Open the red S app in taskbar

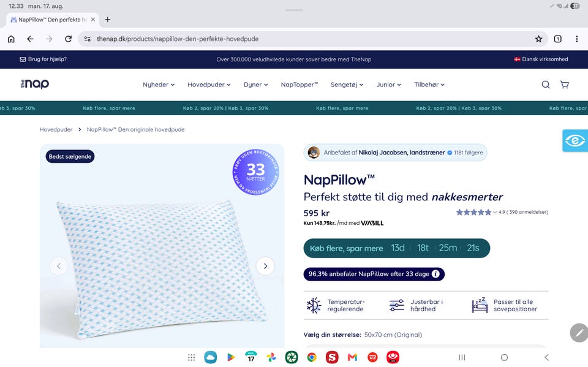332,357
